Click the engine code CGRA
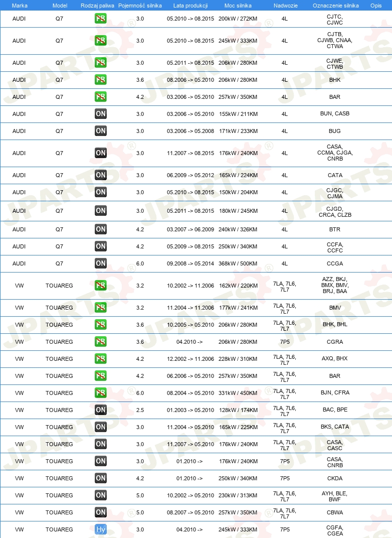This screenshot has width=392, height=538. pyautogui.click(x=335, y=342)
